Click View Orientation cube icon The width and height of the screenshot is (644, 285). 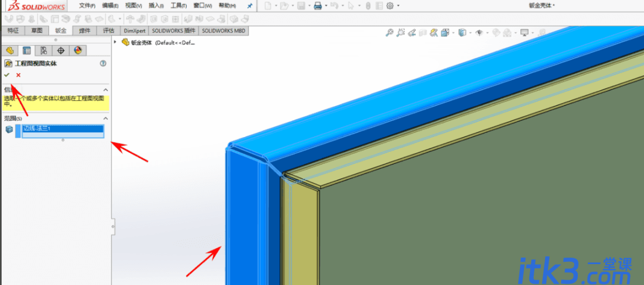[x=445, y=32]
